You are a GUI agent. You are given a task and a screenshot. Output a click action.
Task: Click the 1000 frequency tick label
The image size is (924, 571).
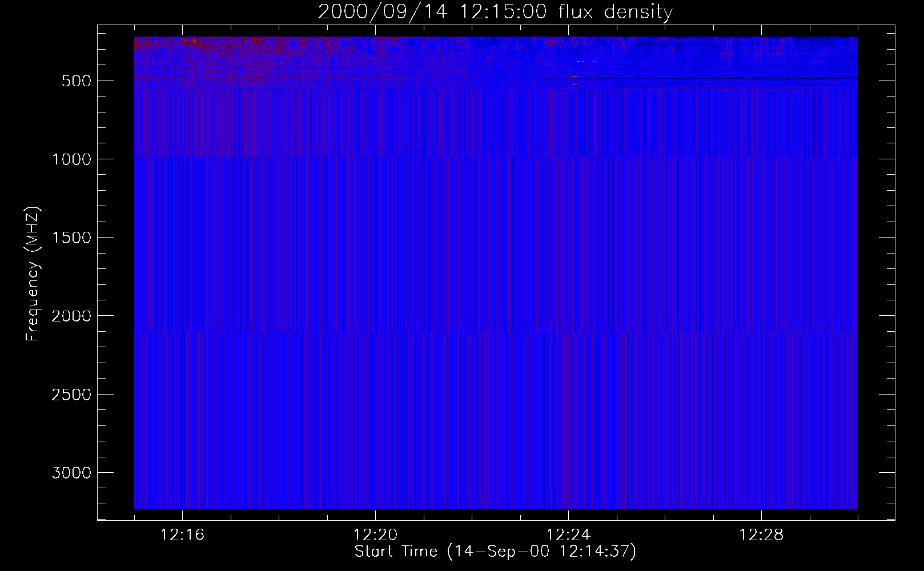(x=71, y=159)
